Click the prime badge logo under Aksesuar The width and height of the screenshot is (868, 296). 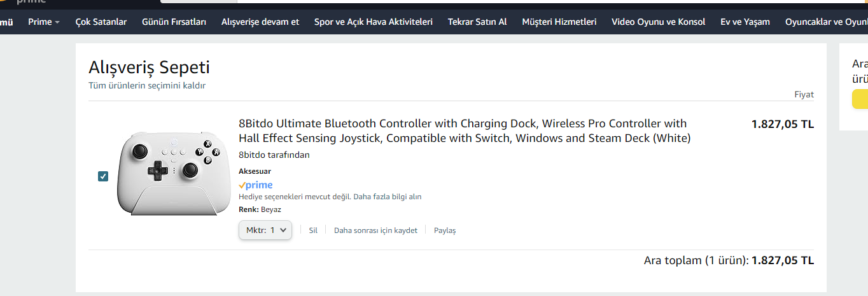[x=255, y=185]
